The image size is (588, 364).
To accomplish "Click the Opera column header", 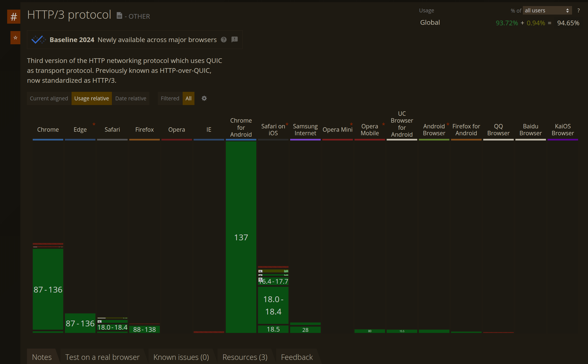I will (177, 129).
